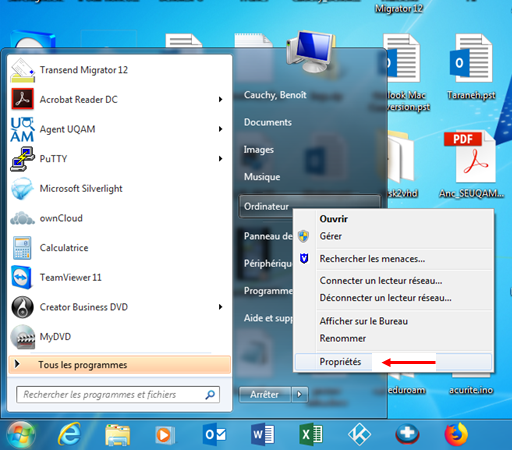Open the ownCloud cloud icon
Screen dimensions: 512x450
pyautogui.click(x=22, y=218)
